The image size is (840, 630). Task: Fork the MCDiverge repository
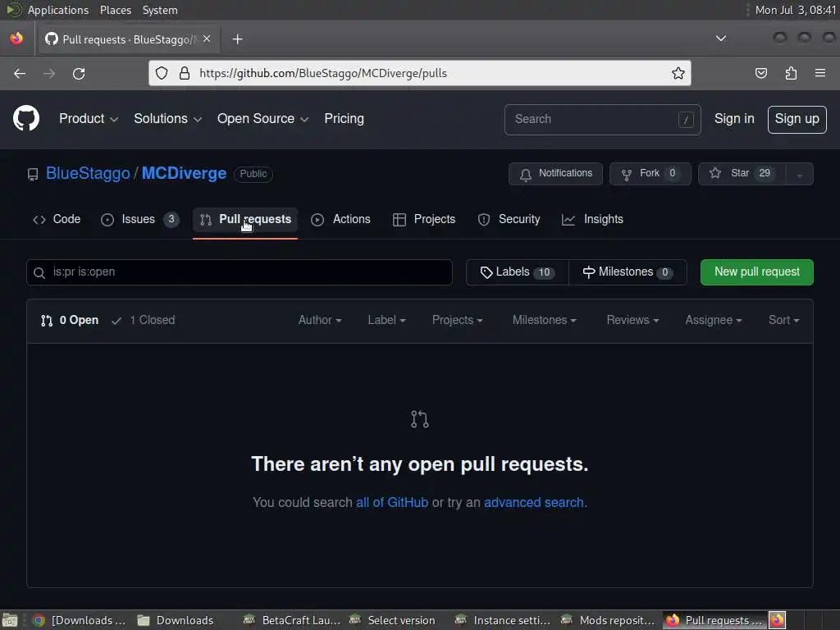click(x=650, y=174)
